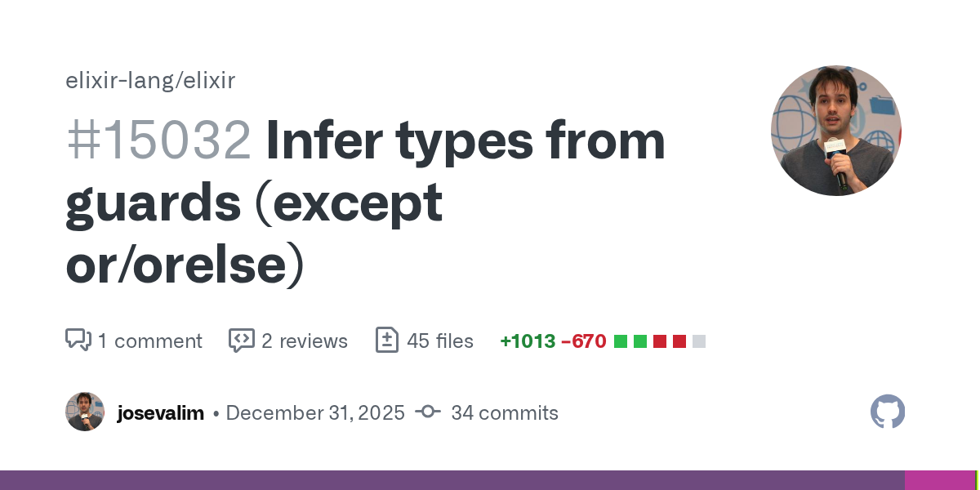Open the 34 commits label
980x490 pixels.
(x=505, y=412)
